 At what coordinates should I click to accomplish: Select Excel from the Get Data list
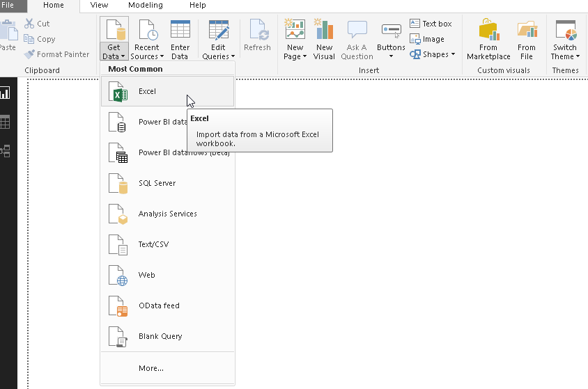[147, 91]
